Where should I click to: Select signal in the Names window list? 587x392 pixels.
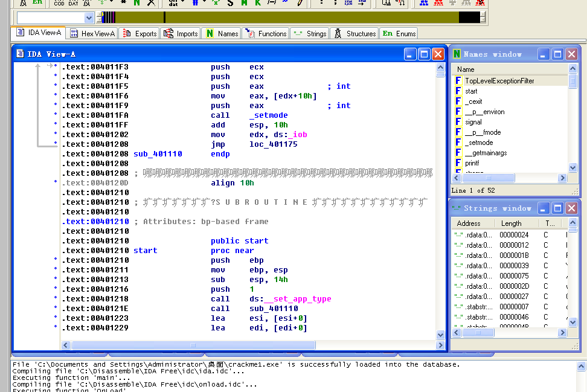coord(473,122)
